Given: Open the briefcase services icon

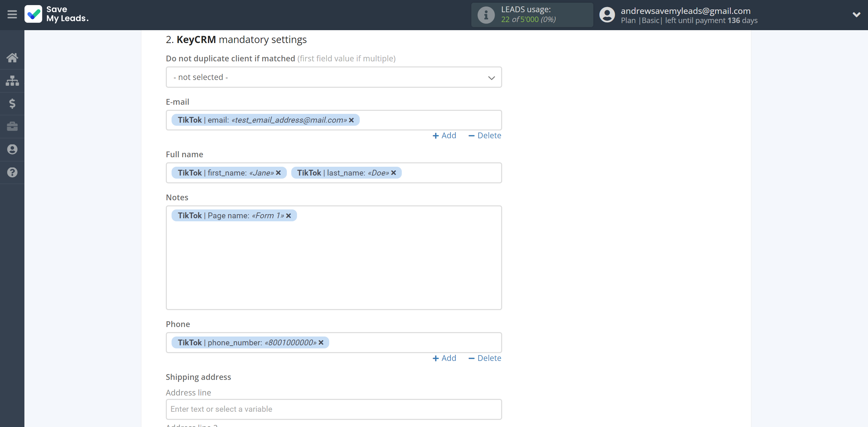Looking at the screenshot, I should [12, 126].
